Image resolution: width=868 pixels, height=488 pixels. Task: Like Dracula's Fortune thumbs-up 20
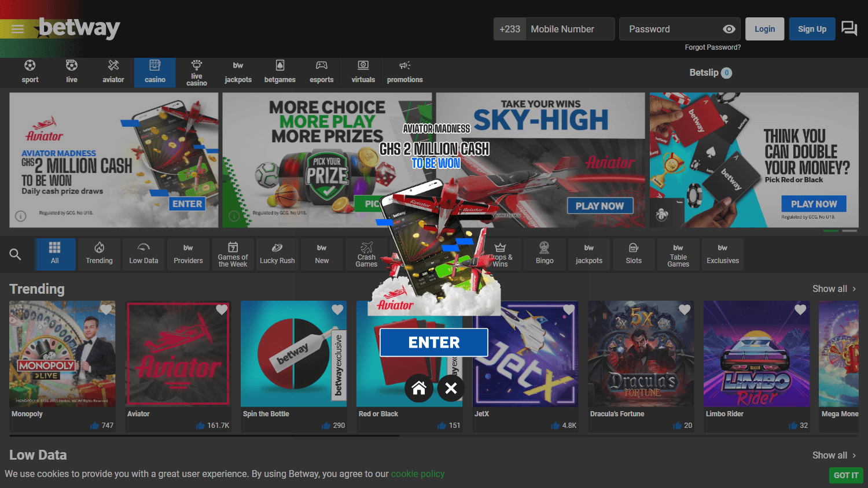677,426
